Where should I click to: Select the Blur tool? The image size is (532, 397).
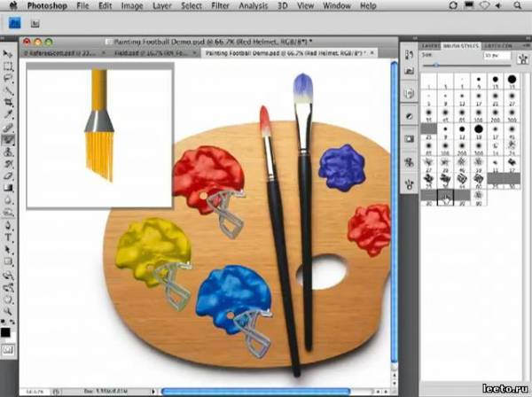coord(7,200)
